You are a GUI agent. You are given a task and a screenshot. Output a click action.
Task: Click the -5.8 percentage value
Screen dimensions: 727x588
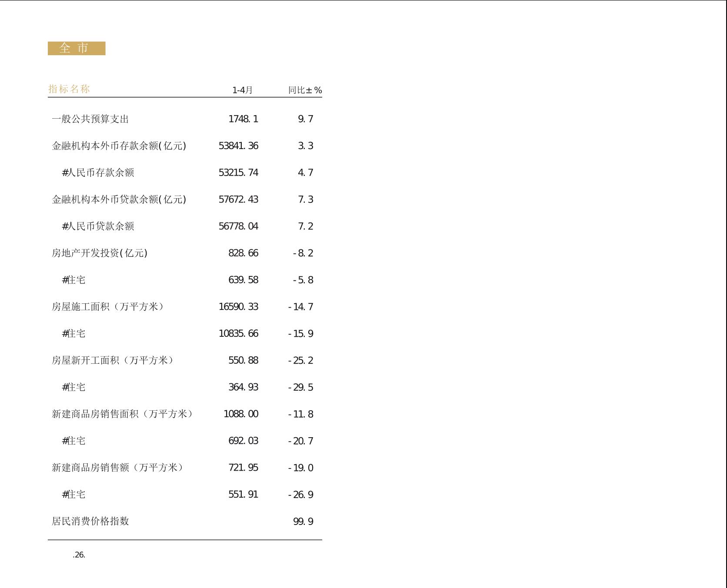click(x=303, y=280)
